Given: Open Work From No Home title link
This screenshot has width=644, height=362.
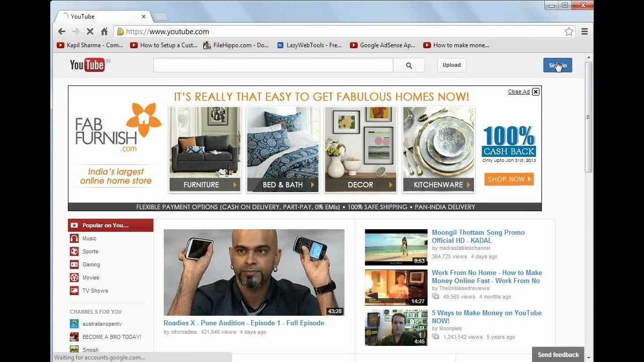Looking at the screenshot, I should 487,277.
